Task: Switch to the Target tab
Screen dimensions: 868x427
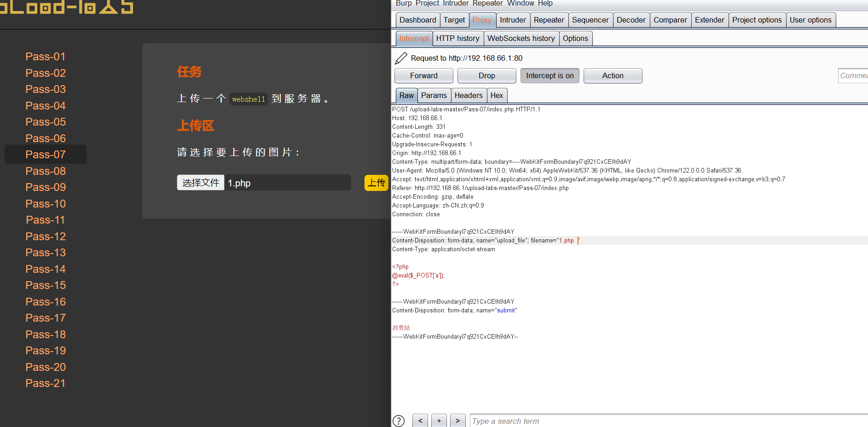Action: [454, 20]
